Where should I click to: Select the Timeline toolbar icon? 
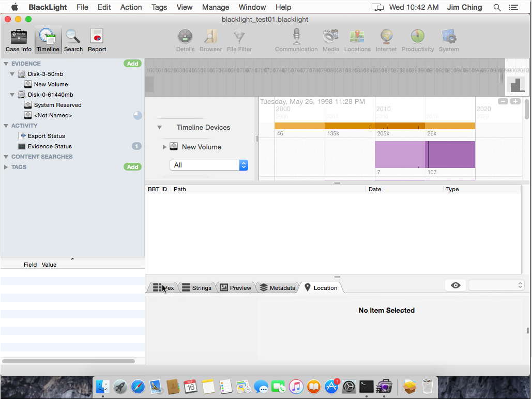point(48,40)
